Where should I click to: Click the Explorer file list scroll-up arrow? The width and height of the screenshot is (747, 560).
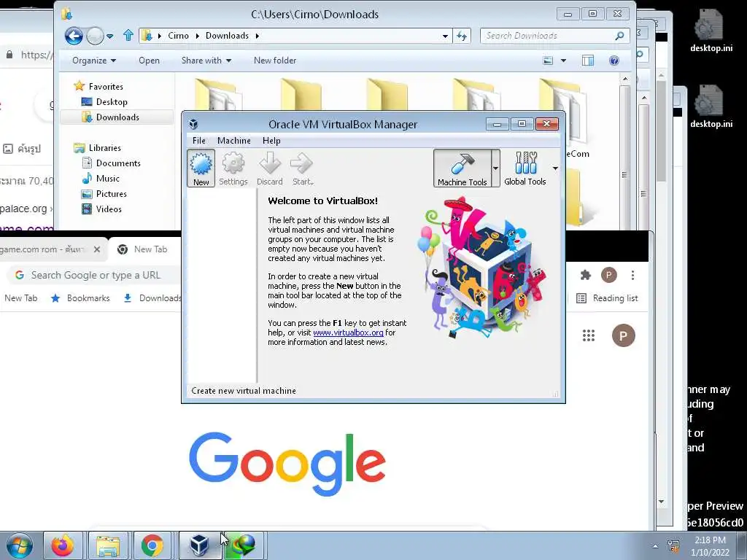(x=624, y=79)
